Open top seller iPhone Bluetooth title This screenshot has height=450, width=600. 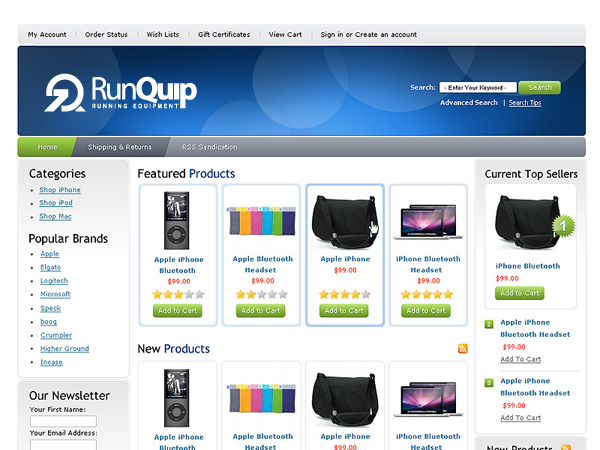[528, 266]
